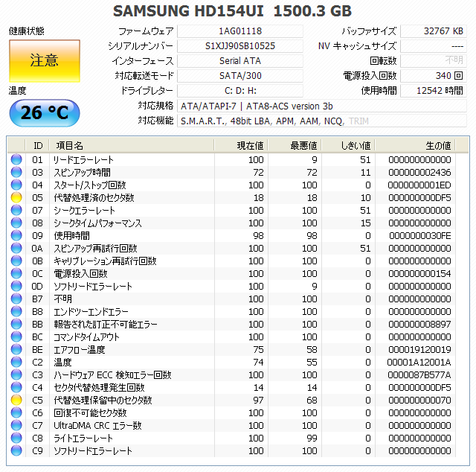Click raw value 000000002436
Image resolution: width=476 pixels, height=472 pixels.
[x=419, y=172]
